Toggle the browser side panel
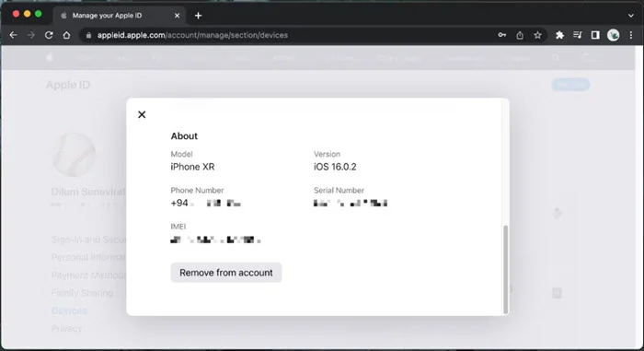644x351 pixels. click(x=595, y=35)
